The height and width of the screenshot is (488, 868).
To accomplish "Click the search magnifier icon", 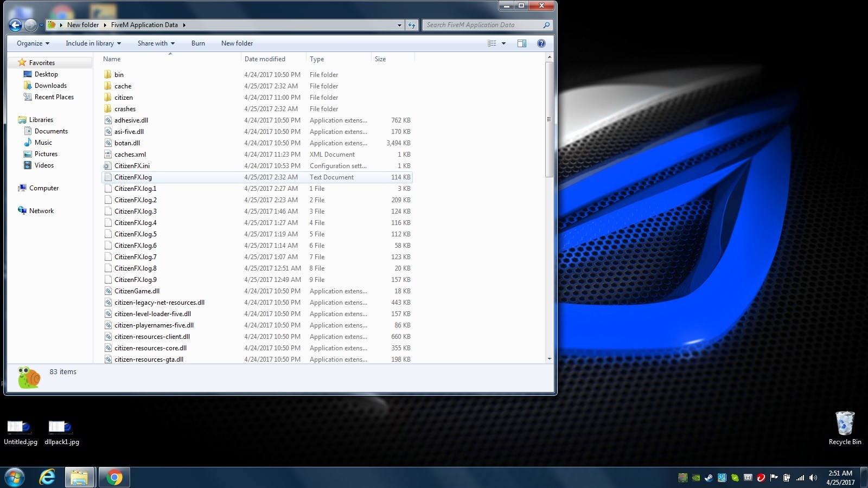I will [x=546, y=25].
